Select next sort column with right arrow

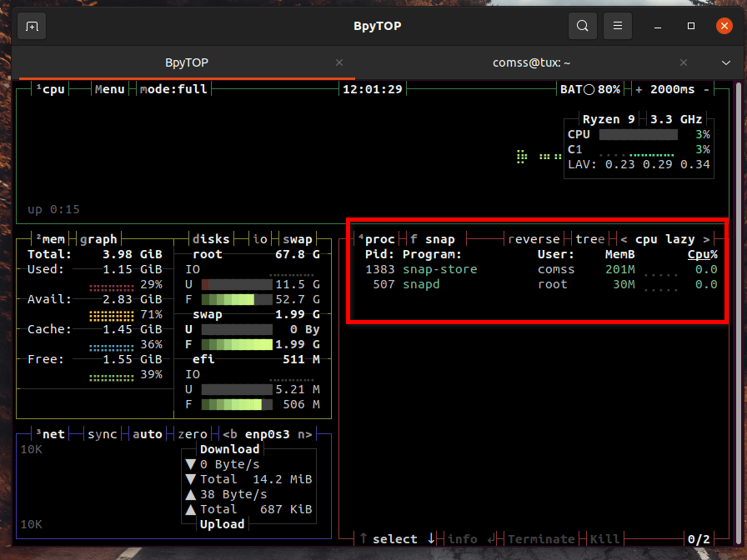[x=706, y=239]
